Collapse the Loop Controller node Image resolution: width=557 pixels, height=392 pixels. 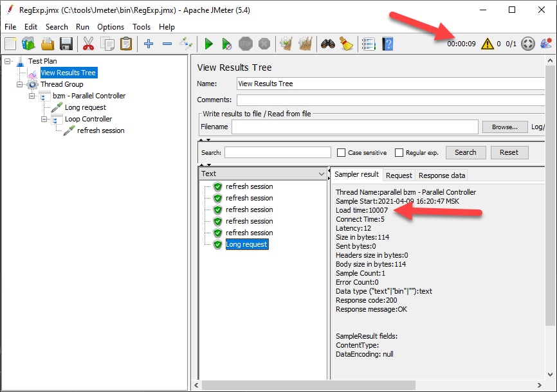tap(44, 119)
